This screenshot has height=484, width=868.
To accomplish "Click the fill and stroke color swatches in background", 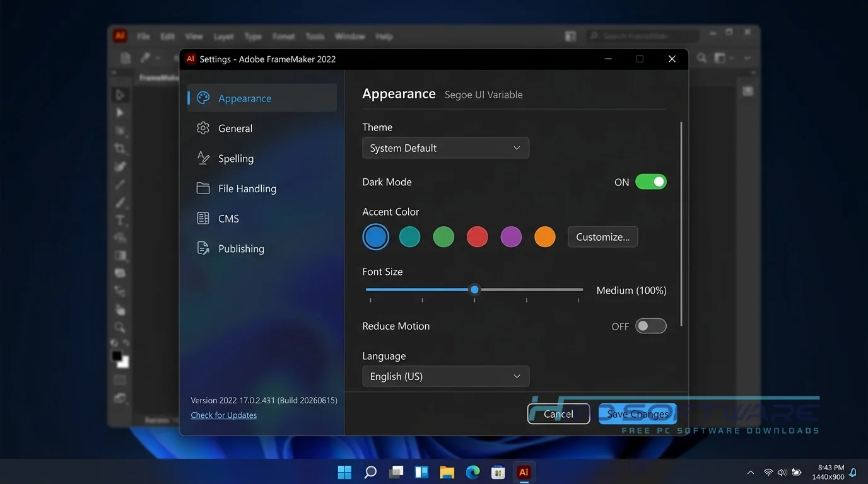I will (x=120, y=359).
